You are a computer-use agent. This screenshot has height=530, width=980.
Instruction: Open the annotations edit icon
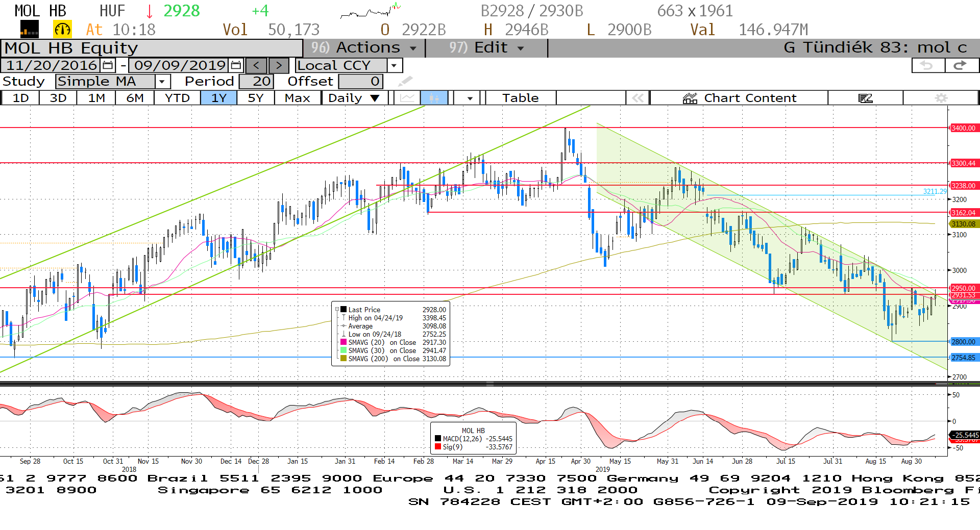pos(866,98)
